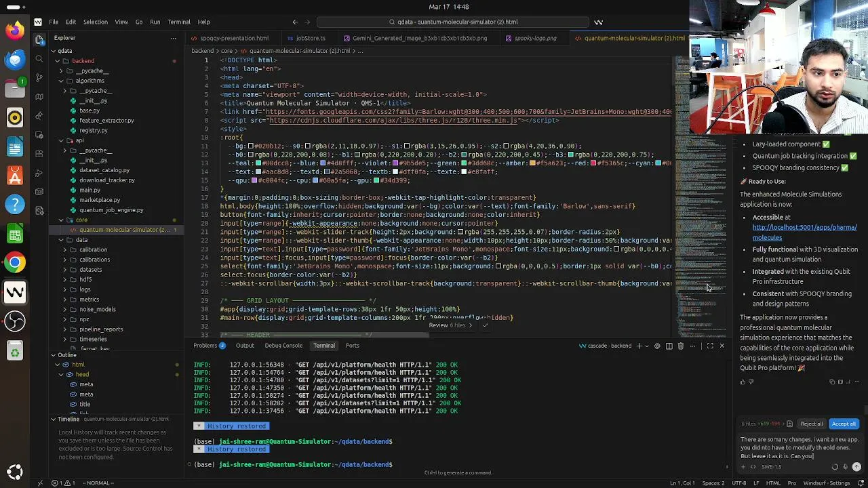Collapse the backend folder
Image resolution: width=868 pixels, height=488 pixels.
coord(57,61)
